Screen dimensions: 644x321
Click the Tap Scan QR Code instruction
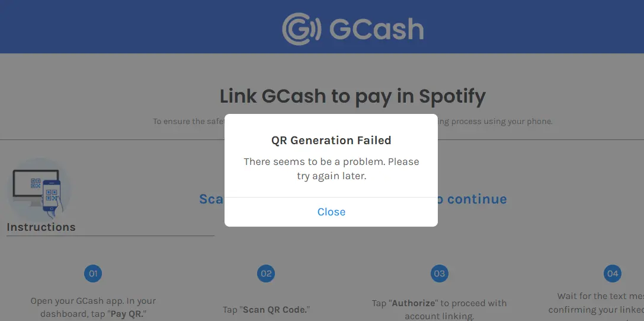point(266,310)
